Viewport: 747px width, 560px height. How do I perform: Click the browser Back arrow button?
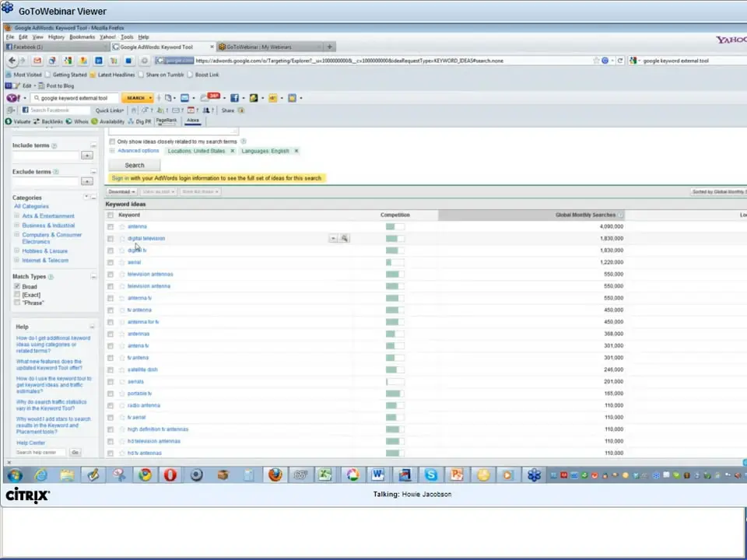[x=12, y=61]
